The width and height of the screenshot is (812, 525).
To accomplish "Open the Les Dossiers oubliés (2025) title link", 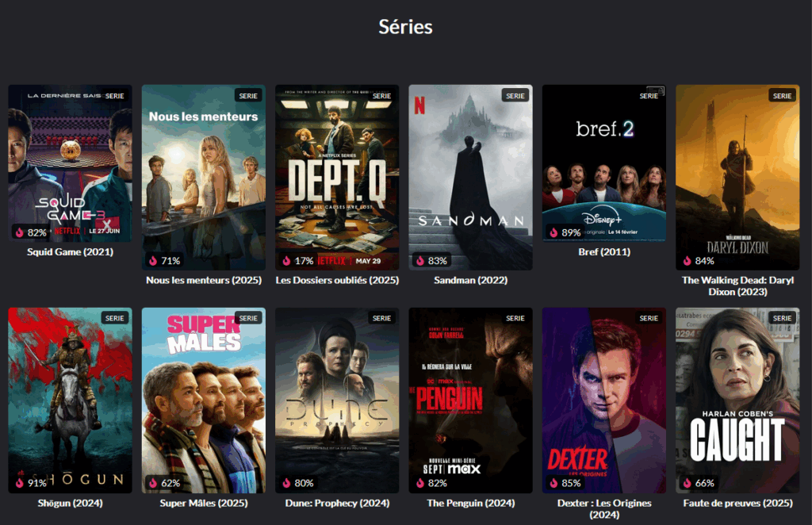I will tap(337, 280).
